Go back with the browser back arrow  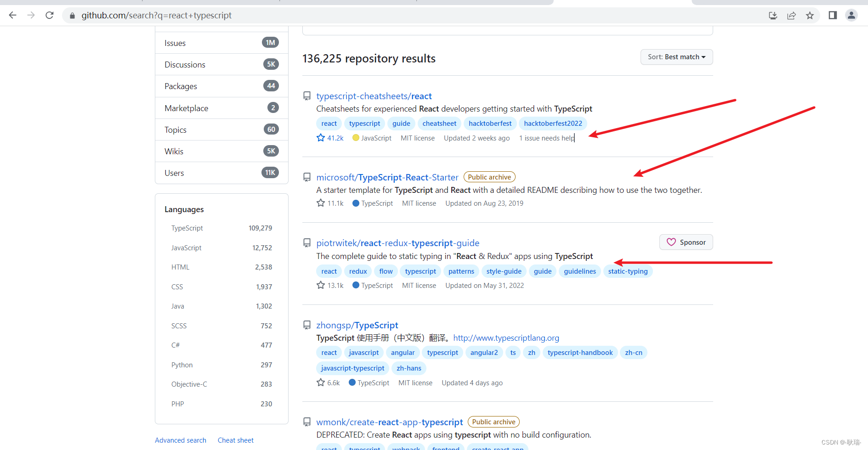pos(12,15)
